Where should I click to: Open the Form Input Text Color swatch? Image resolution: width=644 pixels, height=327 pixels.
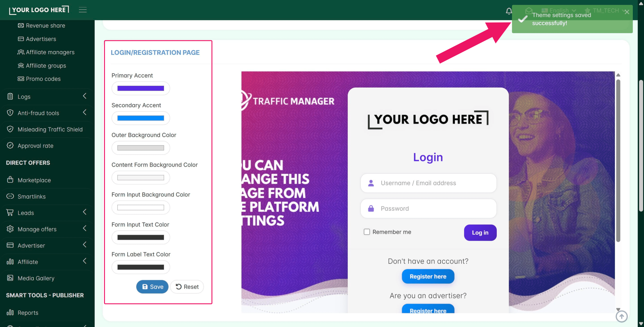141,237
